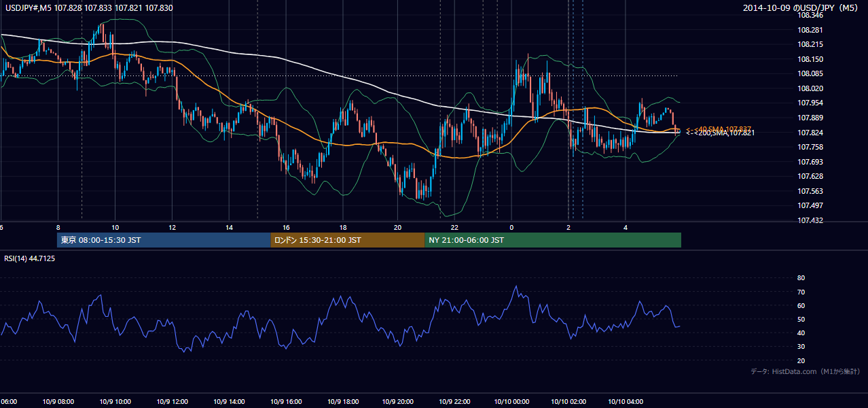Click RSI scale value 50
868x408 pixels.
click(801, 319)
